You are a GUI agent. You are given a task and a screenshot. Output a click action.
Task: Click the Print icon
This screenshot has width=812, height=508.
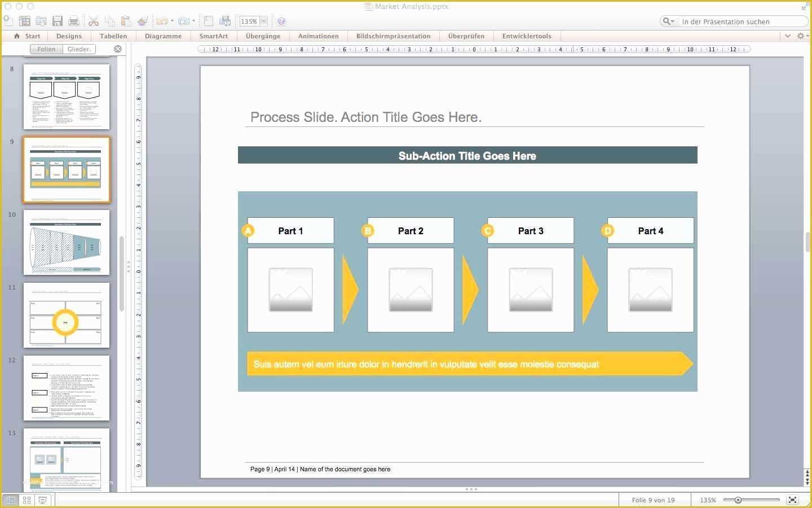tap(74, 21)
